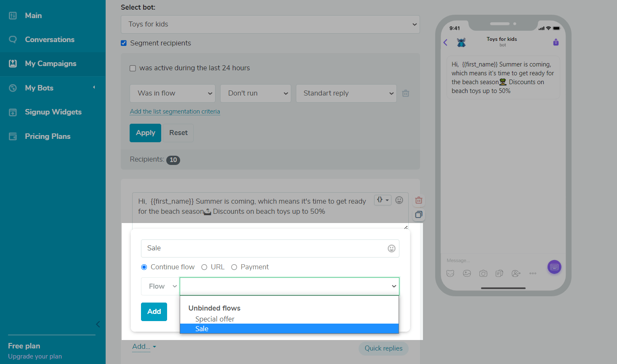Screen dimensions: 617x364
Task: Open the Standart reply dropdown
Action: [346, 93]
